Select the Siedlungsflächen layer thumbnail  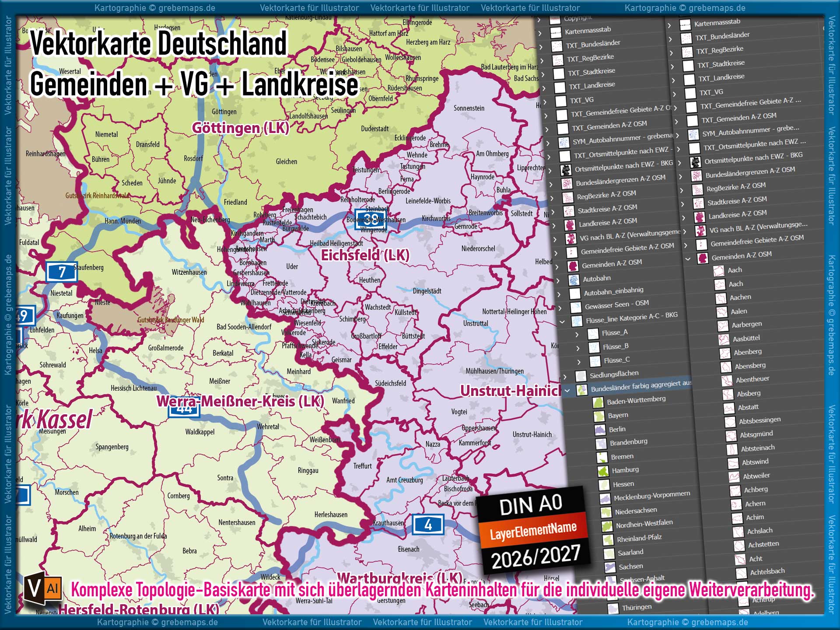point(581,376)
